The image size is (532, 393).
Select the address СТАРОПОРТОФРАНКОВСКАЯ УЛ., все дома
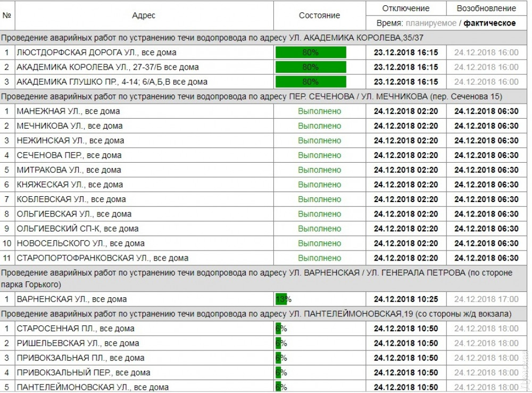click(x=102, y=258)
